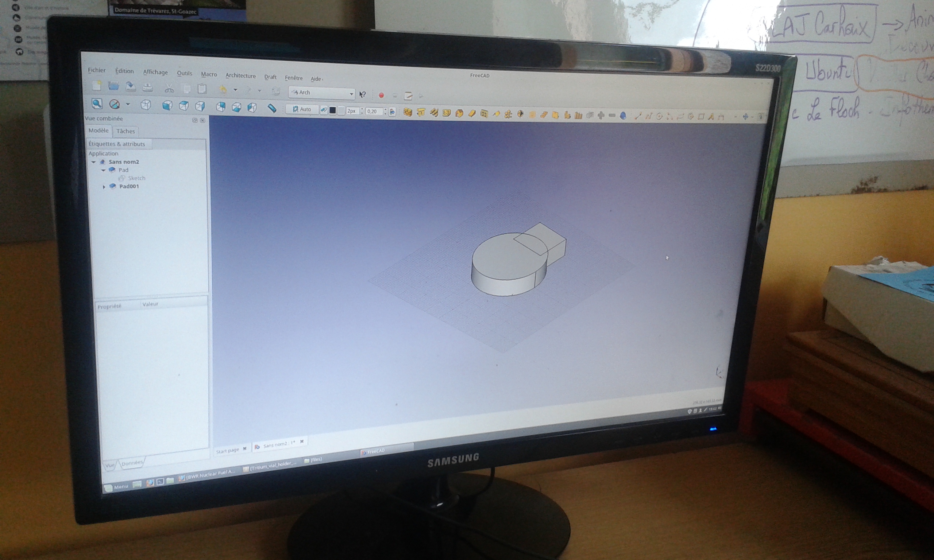The width and height of the screenshot is (934, 560).
Task: Click the black line color swatch
Action: (x=333, y=110)
